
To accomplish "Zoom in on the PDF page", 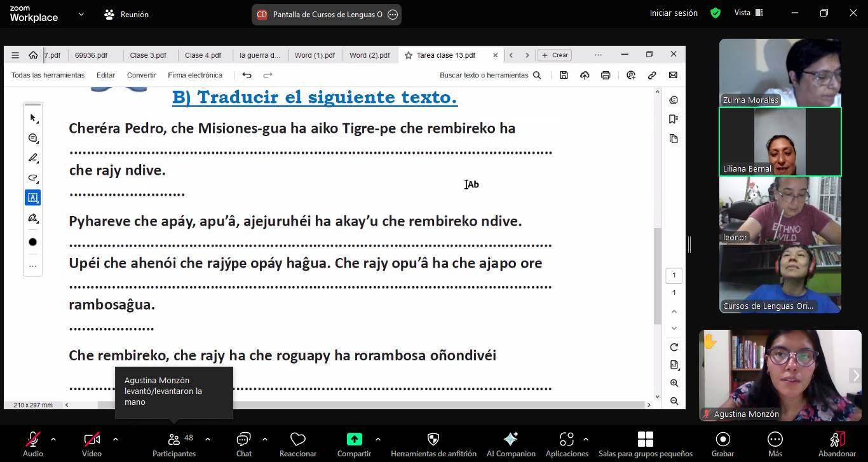I will pyautogui.click(x=674, y=383).
